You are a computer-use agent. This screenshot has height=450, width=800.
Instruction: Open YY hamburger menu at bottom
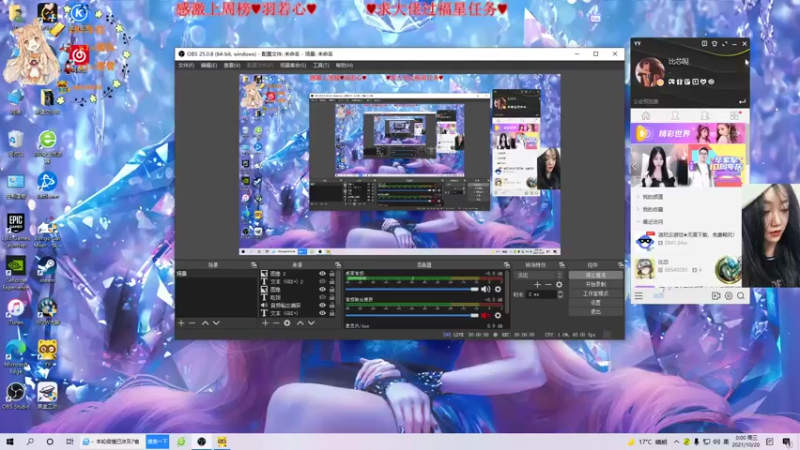click(639, 296)
